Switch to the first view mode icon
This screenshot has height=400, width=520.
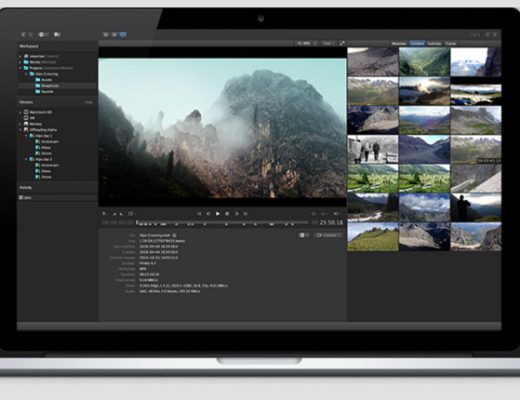[x=106, y=35]
